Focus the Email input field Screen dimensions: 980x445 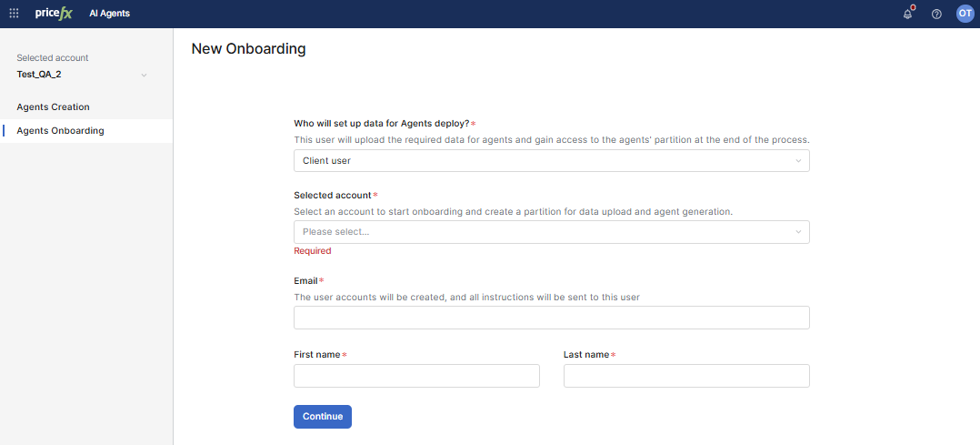pos(551,318)
